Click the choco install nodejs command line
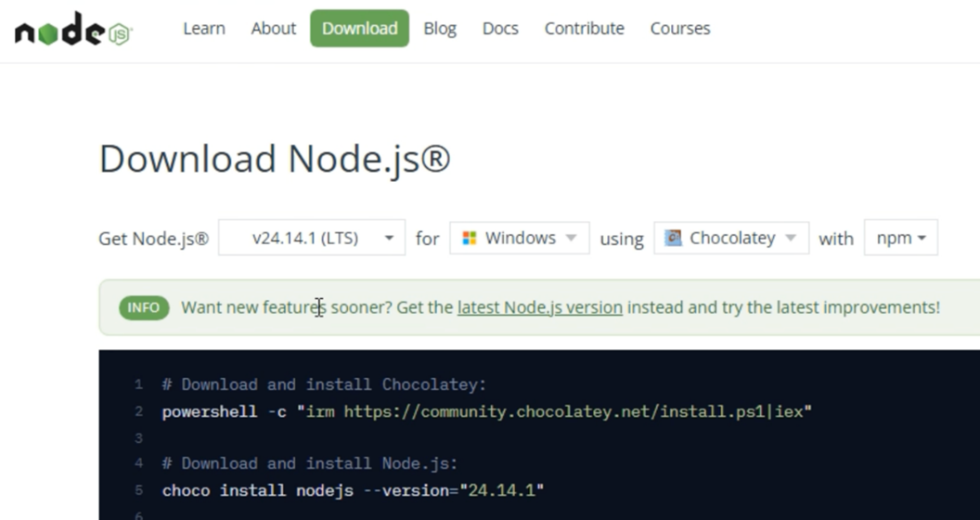Image resolution: width=980 pixels, height=520 pixels. pos(354,490)
